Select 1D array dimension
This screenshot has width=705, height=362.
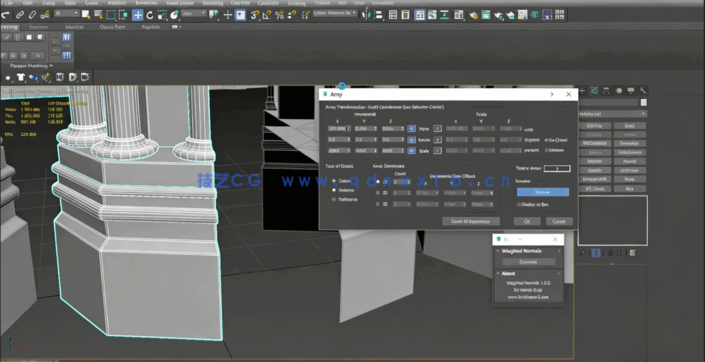click(378, 182)
